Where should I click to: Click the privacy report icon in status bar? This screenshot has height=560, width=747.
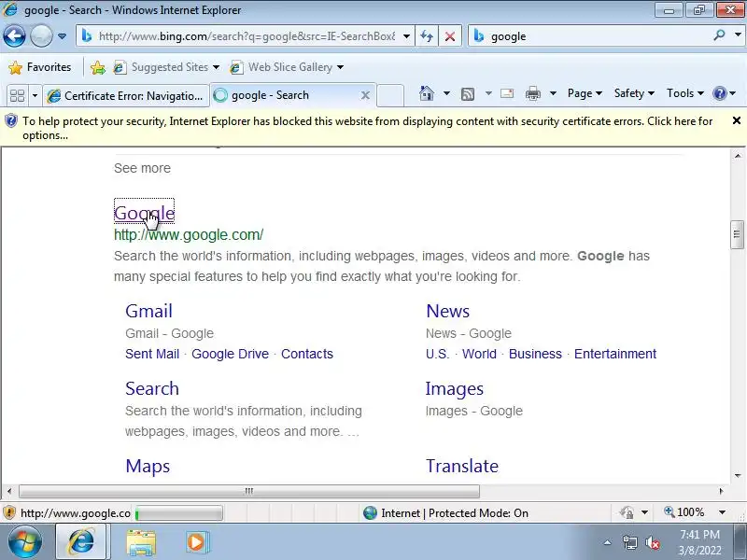pyautogui.click(x=627, y=512)
